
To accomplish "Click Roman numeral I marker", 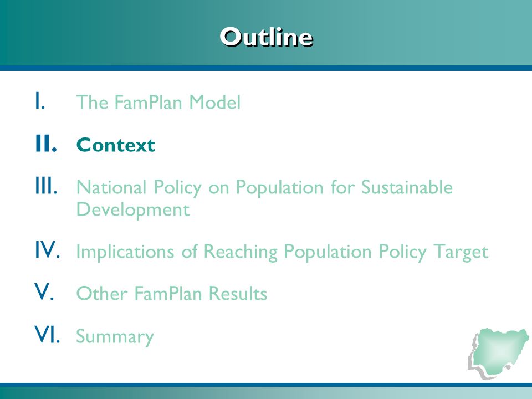I will 40,100.
